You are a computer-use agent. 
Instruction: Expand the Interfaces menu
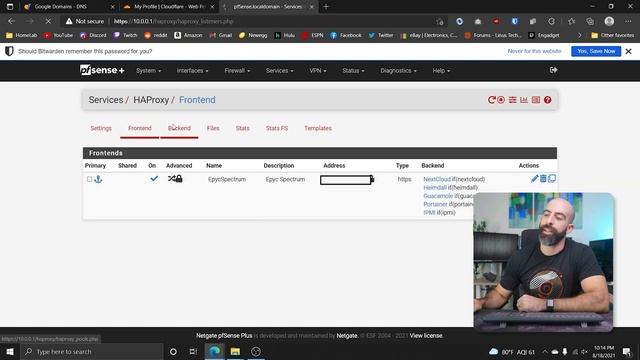(x=192, y=71)
